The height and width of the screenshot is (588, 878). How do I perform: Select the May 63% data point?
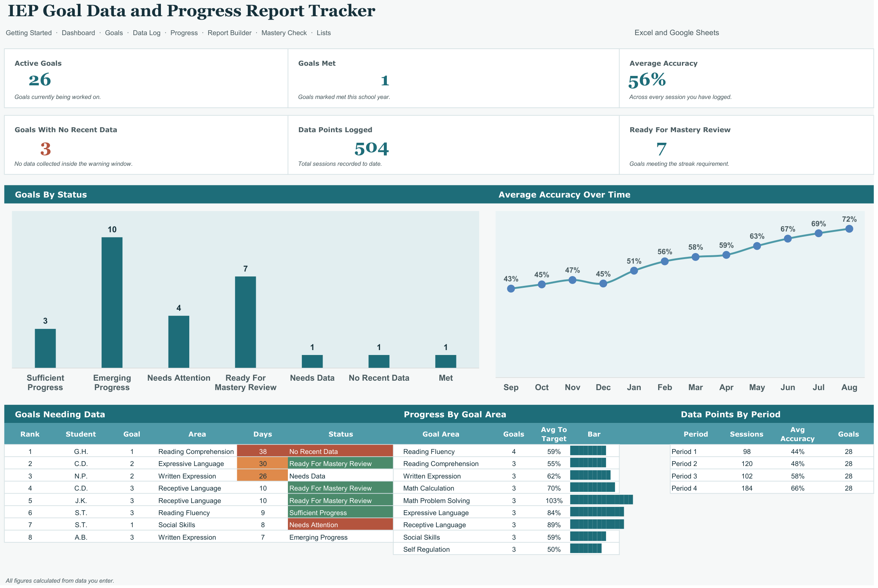(757, 246)
